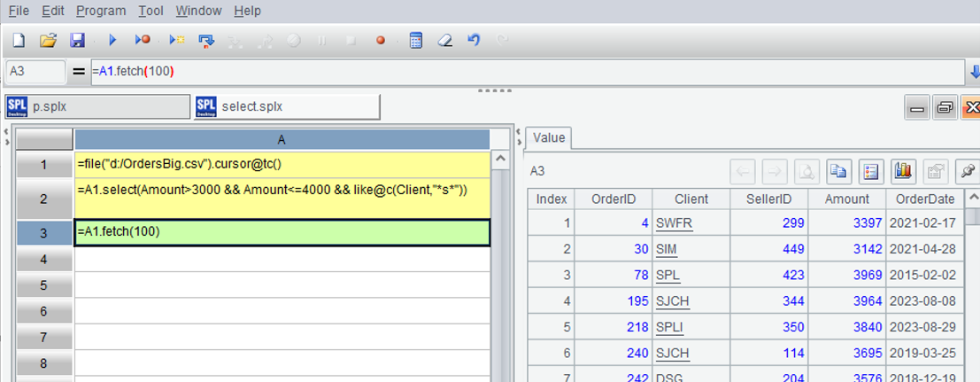
Task: Toggle the pin icon in Value panel
Action: click(968, 171)
